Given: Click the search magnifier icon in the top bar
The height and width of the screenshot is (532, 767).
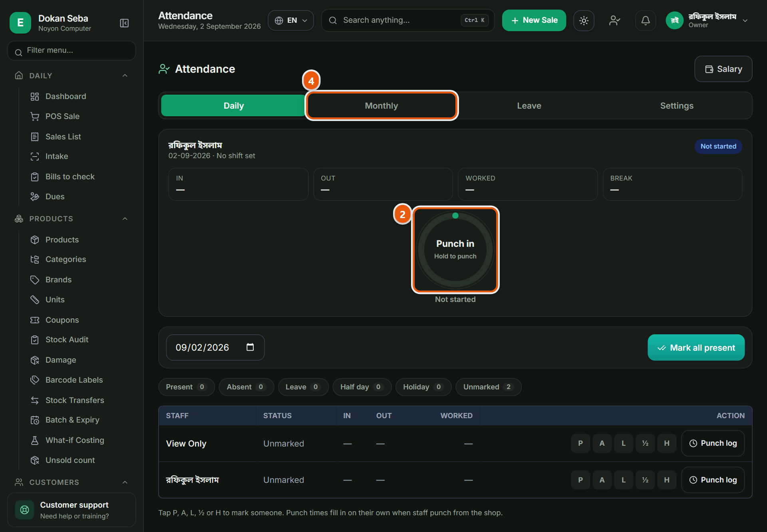Looking at the screenshot, I should tap(333, 20).
